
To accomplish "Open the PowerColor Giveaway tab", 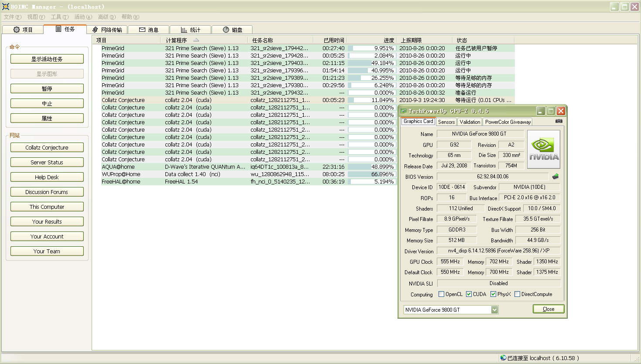I will point(508,122).
